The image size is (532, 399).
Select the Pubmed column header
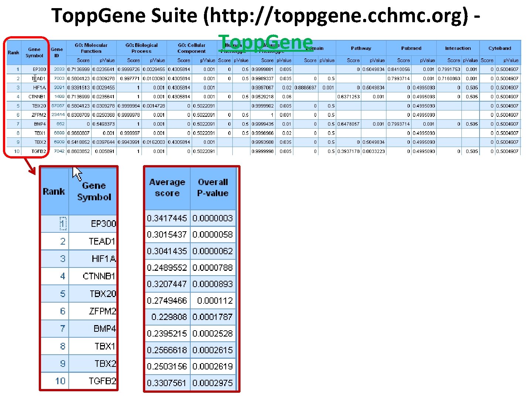(411, 48)
